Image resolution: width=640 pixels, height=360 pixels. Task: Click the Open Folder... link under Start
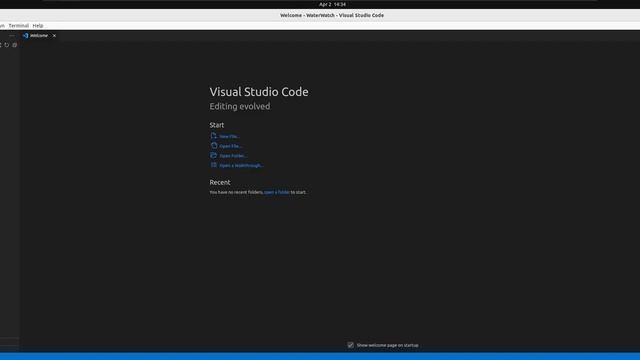(x=229, y=156)
